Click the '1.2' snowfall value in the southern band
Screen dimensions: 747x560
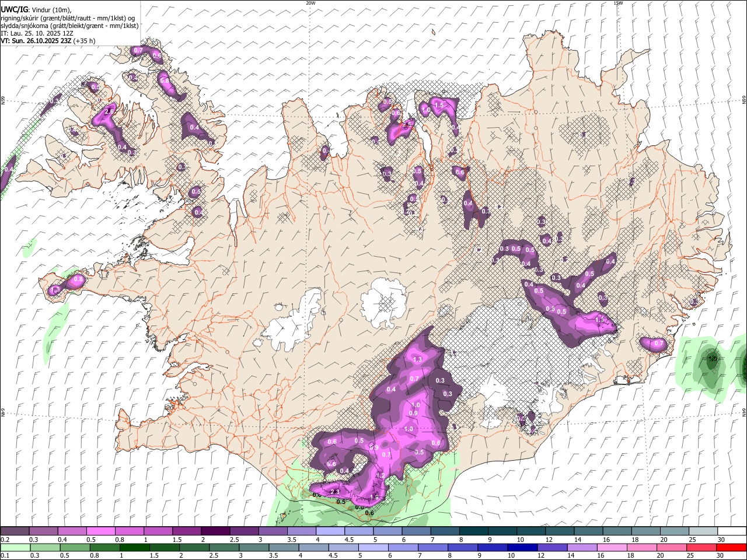380,476
